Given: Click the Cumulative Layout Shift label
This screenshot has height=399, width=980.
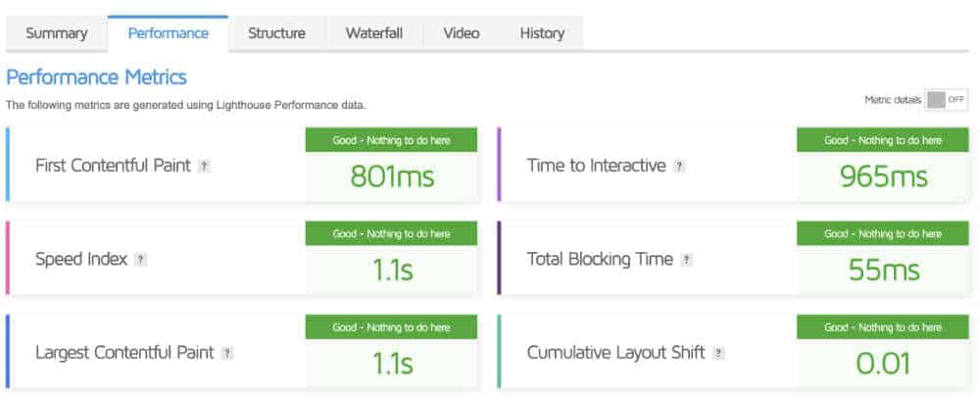Looking at the screenshot, I should pos(615,353).
